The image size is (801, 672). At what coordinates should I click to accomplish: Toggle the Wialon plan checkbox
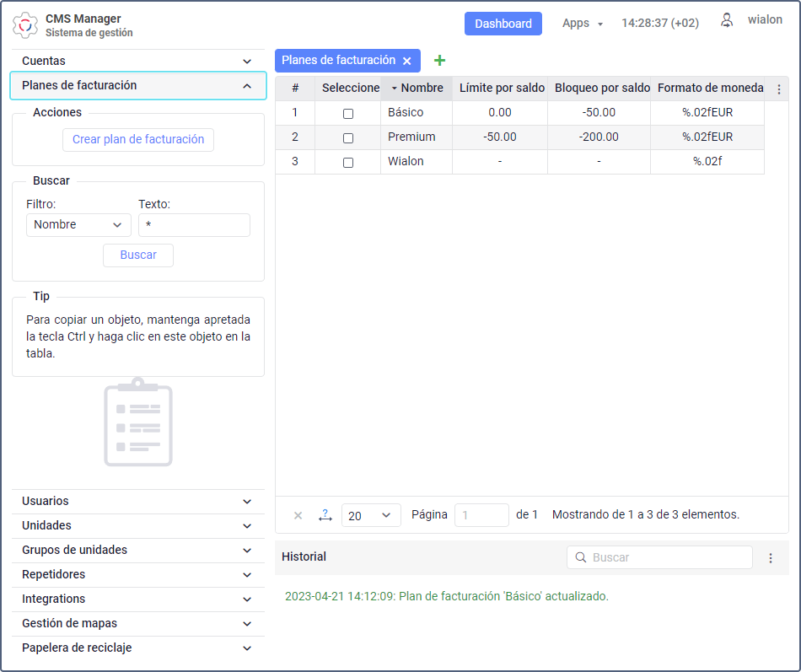click(x=348, y=162)
